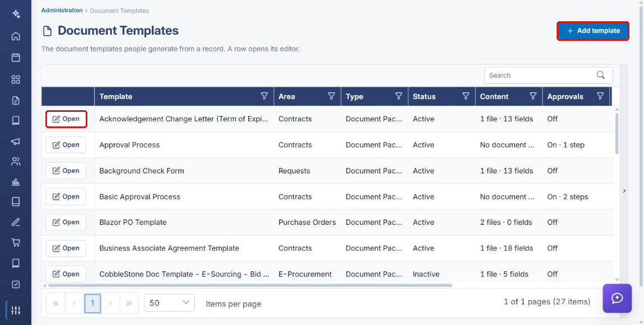Open filter for the Status column
This screenshot has width=644, height=325.
click(466, 96)
